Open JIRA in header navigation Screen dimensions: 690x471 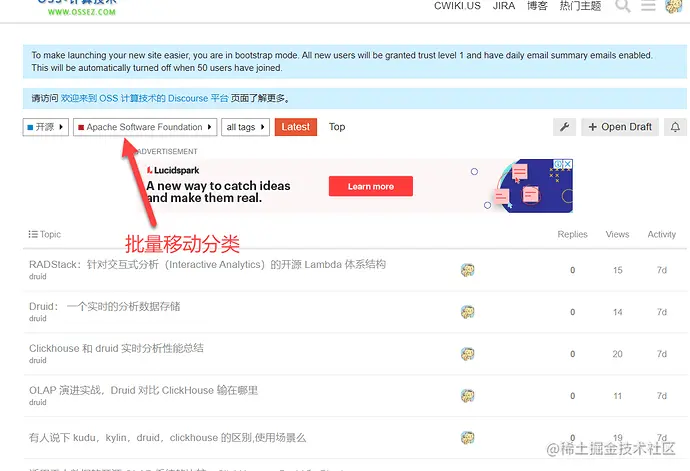pyautogui.click(x=504, y=6)
